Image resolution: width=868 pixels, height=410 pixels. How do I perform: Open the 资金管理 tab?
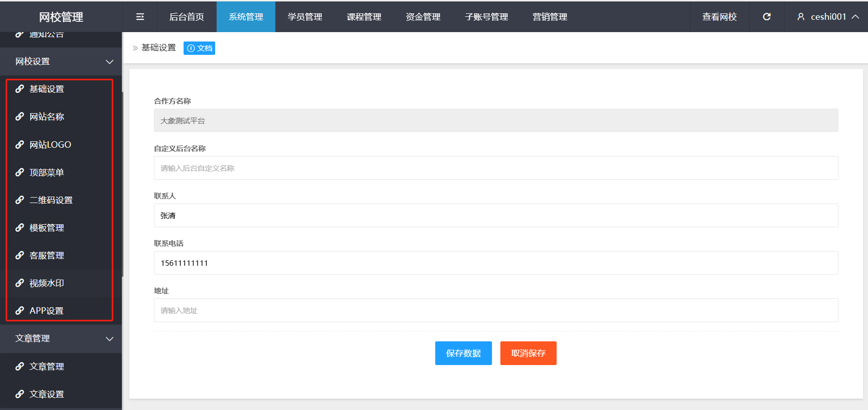click(x=423, y=17)
